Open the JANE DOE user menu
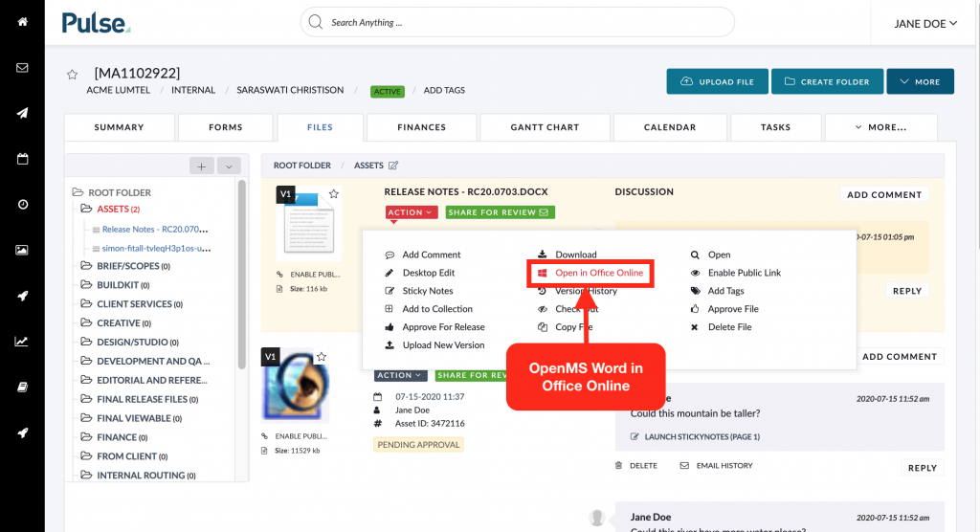 point(925,24)
